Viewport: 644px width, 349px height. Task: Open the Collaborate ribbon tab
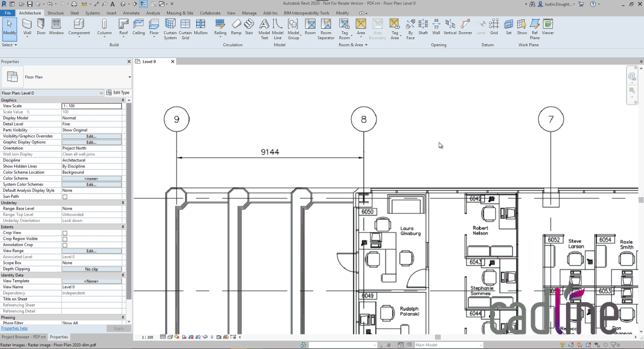[x=210, y=13]
